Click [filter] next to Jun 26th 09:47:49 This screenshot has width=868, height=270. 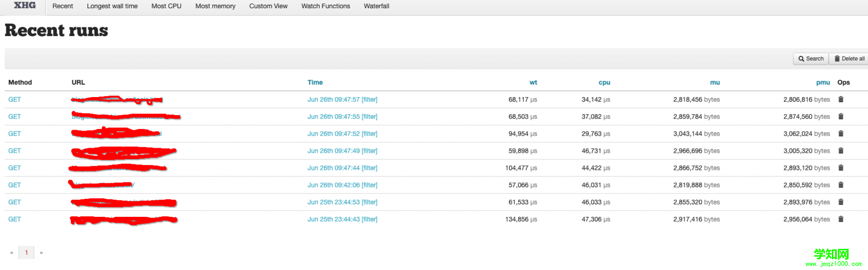[x=369, y=150]
